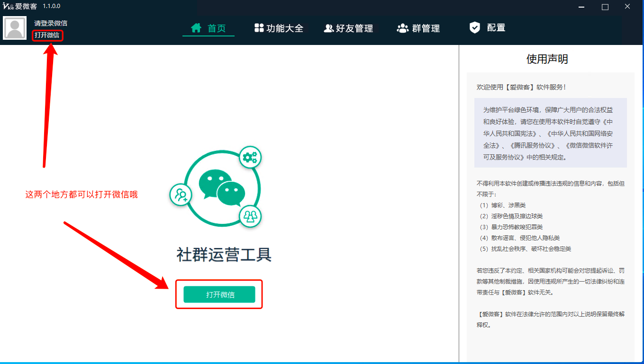Click the add-friend badge on the logo circle

click(181, 194)
